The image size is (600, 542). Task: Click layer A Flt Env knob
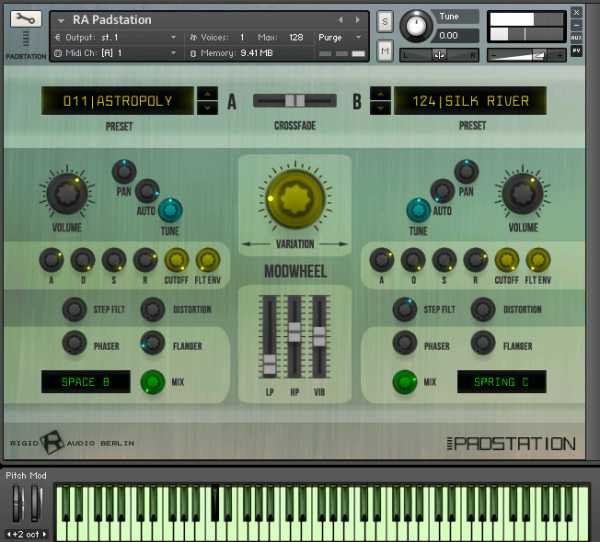coord(208,260)
